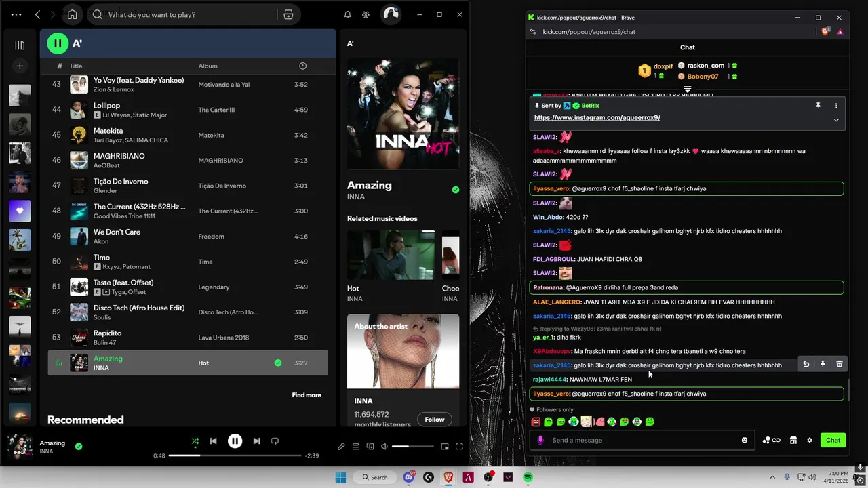
Task: Open Hot related music video thumbnail
Action: [391, 255]
